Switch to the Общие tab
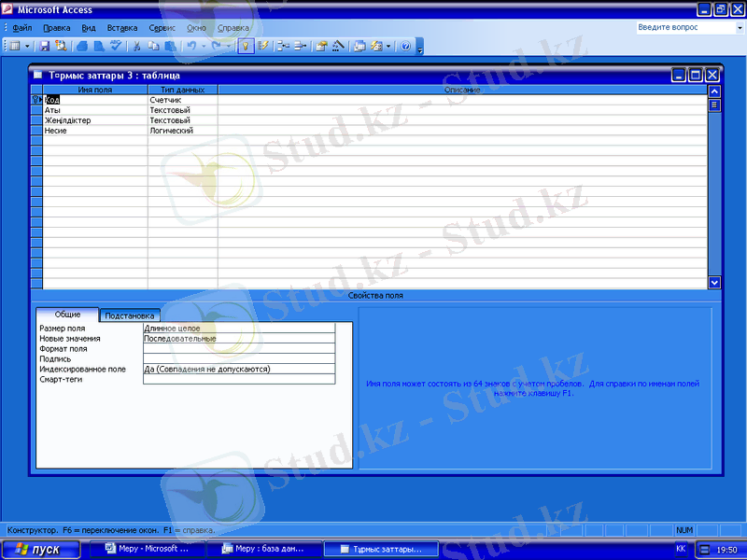The width and height of the screenshot is (747, 560). click(67, 315)
